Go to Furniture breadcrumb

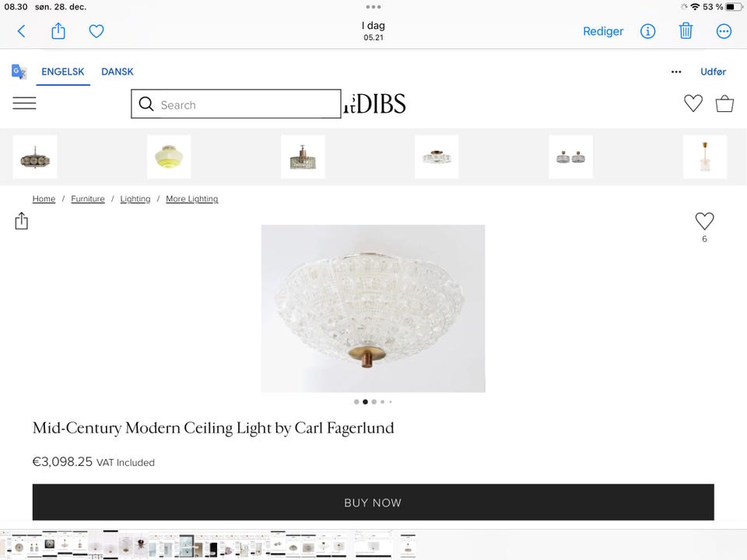click(x=88, y=198)
